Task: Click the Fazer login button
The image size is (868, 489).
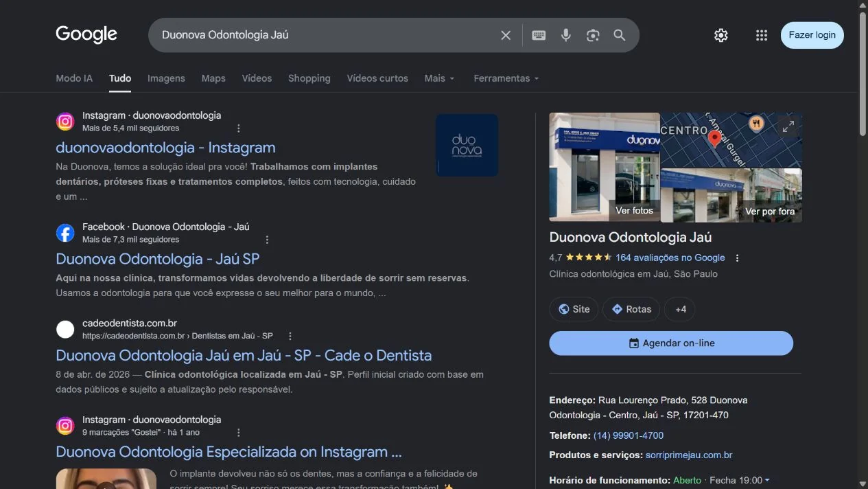Action: click(x=812, y=35)
